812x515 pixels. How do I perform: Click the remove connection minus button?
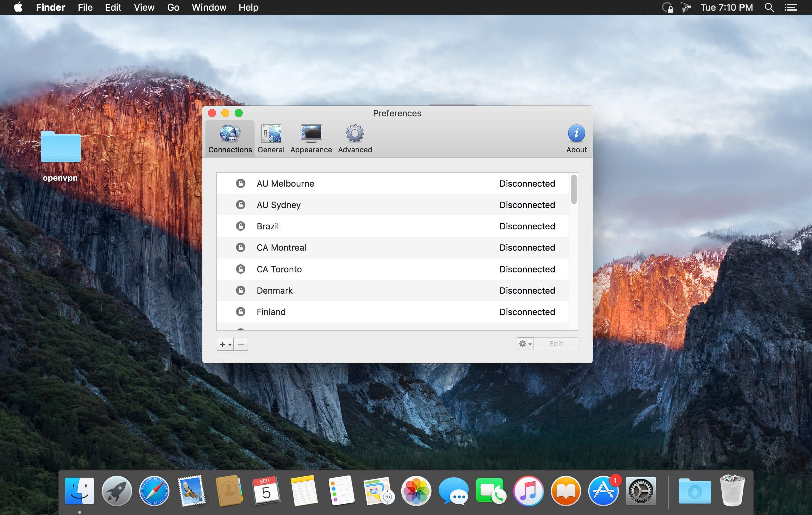point(240,344)
